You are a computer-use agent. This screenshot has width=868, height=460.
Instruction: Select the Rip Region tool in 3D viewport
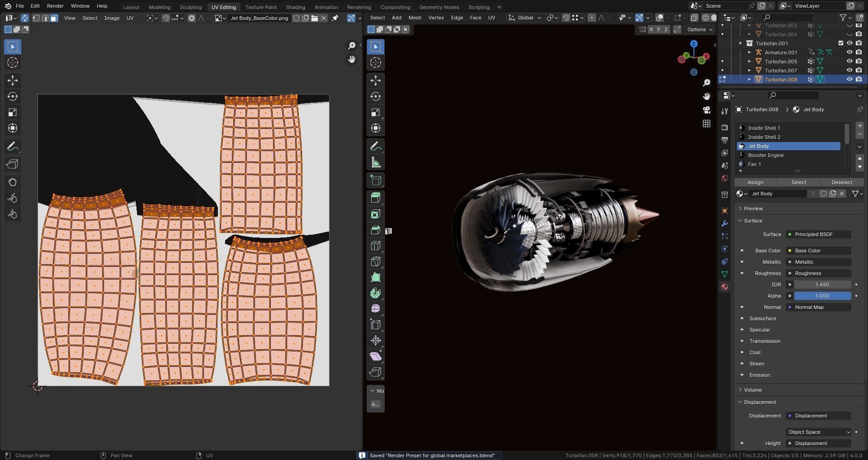pyautogui.click(x=376, y=372)
